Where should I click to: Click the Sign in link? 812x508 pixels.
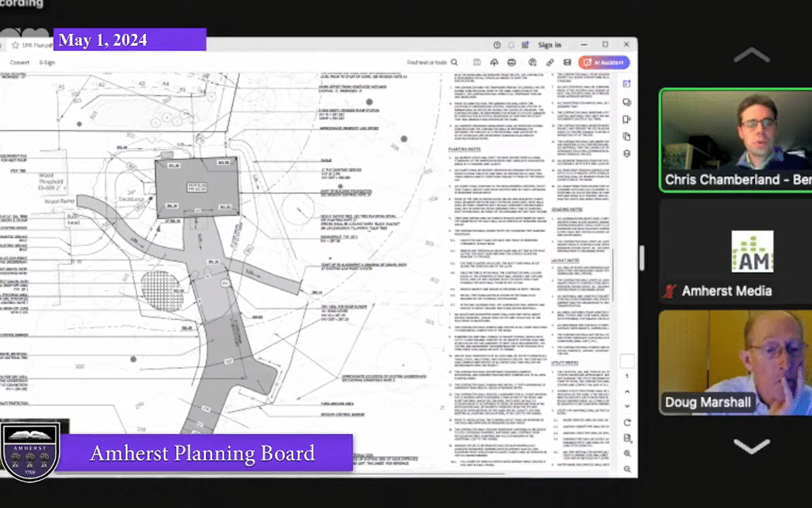(x=550, y=45)
